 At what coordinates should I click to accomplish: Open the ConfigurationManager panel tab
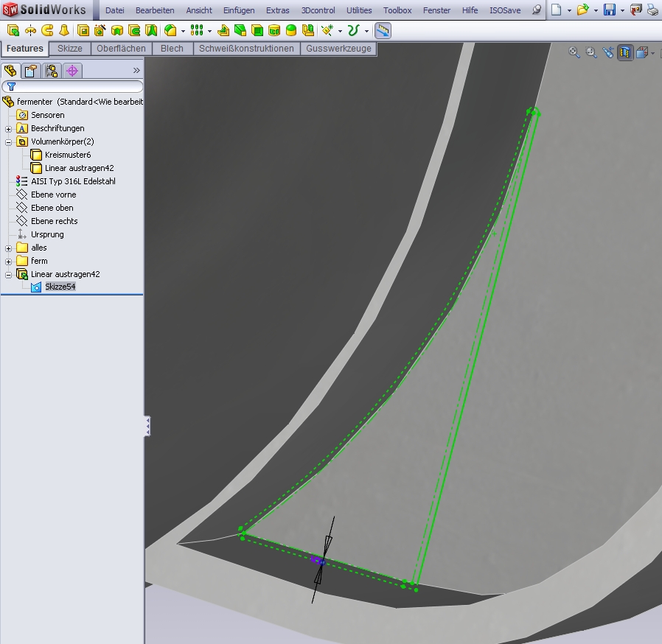pos(51,71)
